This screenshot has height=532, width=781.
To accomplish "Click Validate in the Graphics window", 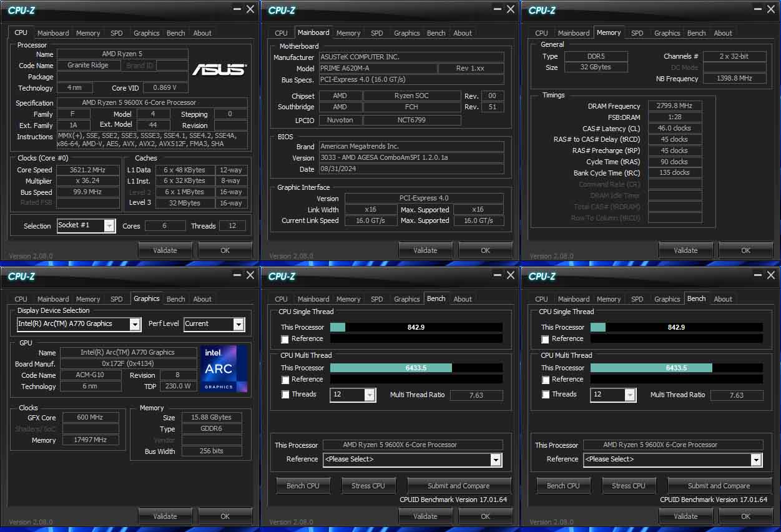I will click(165, 516).
